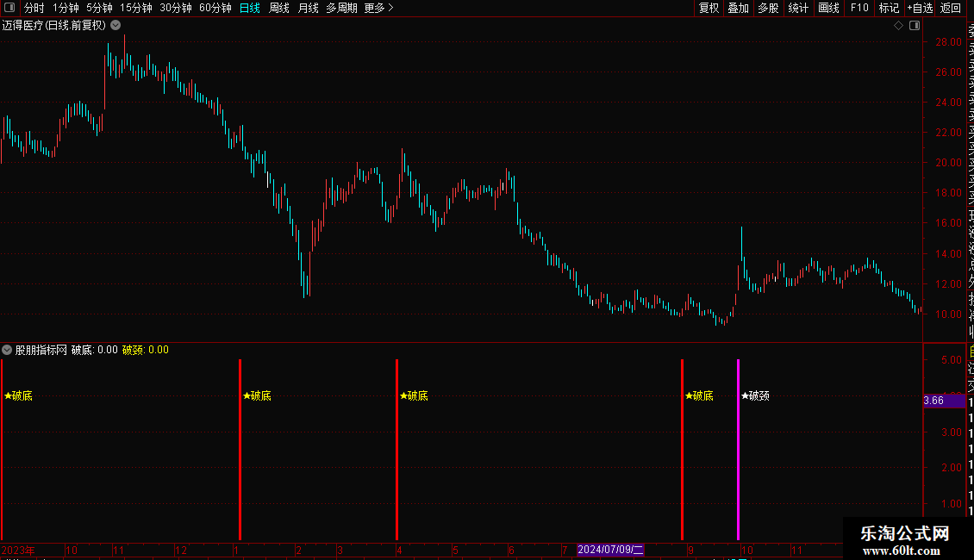974x560 pixels.
Task: Select the 5分钟 period
Action: pyautogui.click(x=99, y=8)
